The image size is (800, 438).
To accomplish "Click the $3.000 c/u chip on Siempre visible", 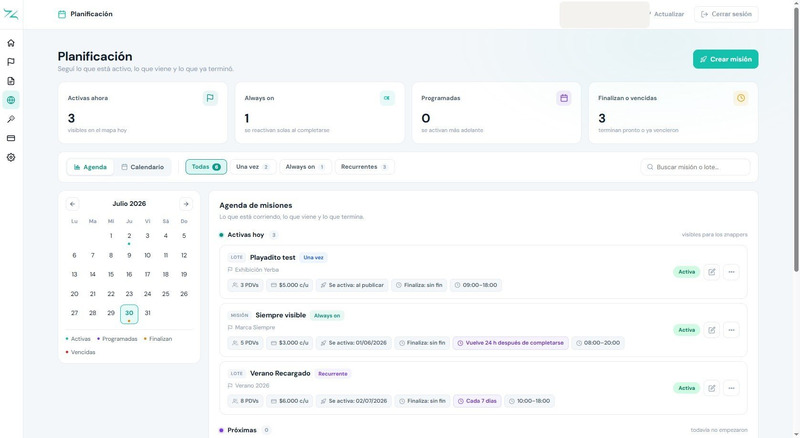I will click(290, 343).
